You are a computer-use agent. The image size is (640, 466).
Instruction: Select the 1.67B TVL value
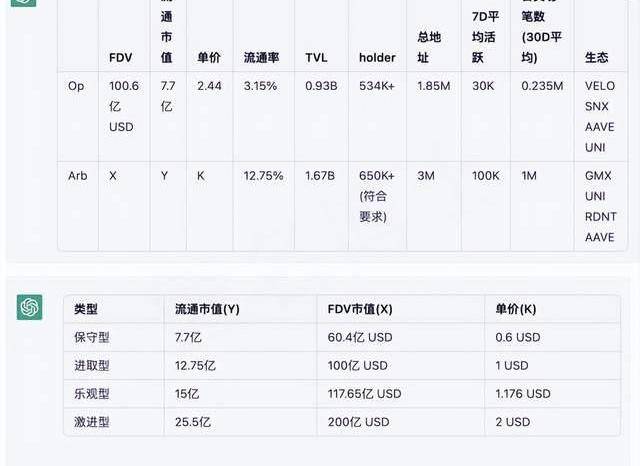click(x=320, y=175)
